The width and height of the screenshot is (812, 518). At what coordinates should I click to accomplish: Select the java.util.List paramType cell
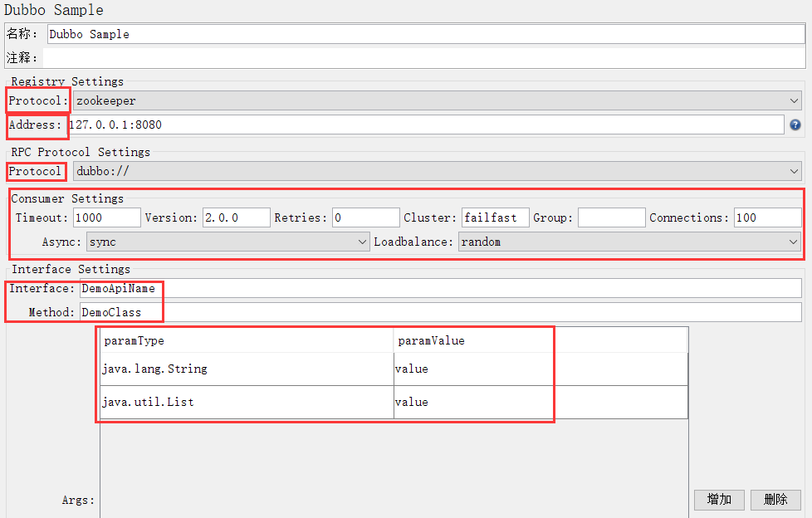[247, 403]
